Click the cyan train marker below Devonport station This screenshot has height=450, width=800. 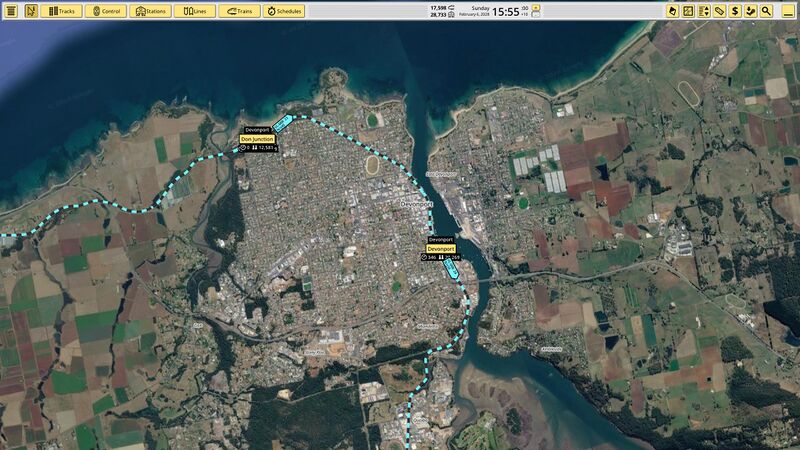(451, 268)
